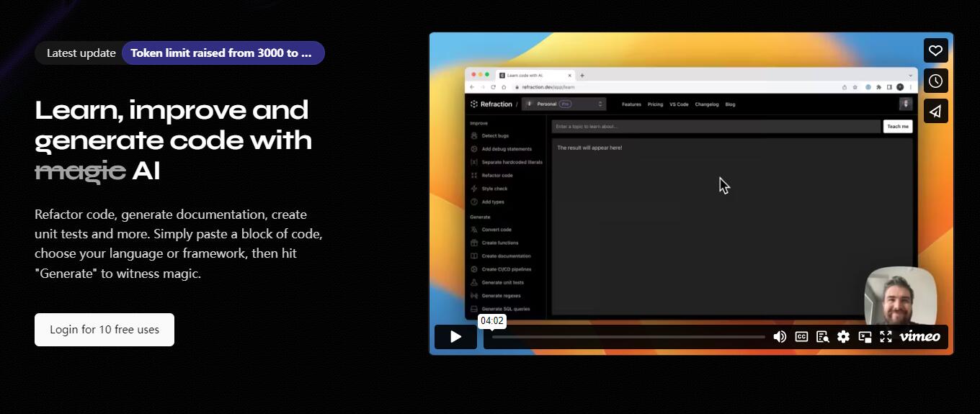
Task: Click the Latest update label
Action: point(81,53)
